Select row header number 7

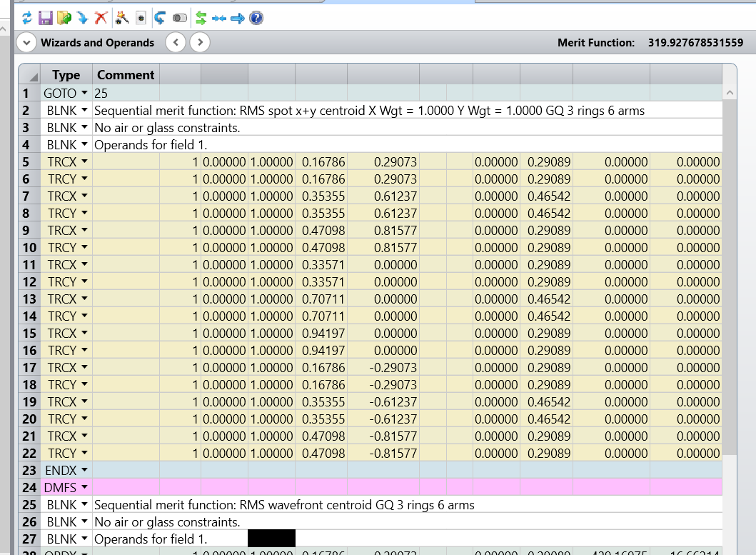click(29, 196)
